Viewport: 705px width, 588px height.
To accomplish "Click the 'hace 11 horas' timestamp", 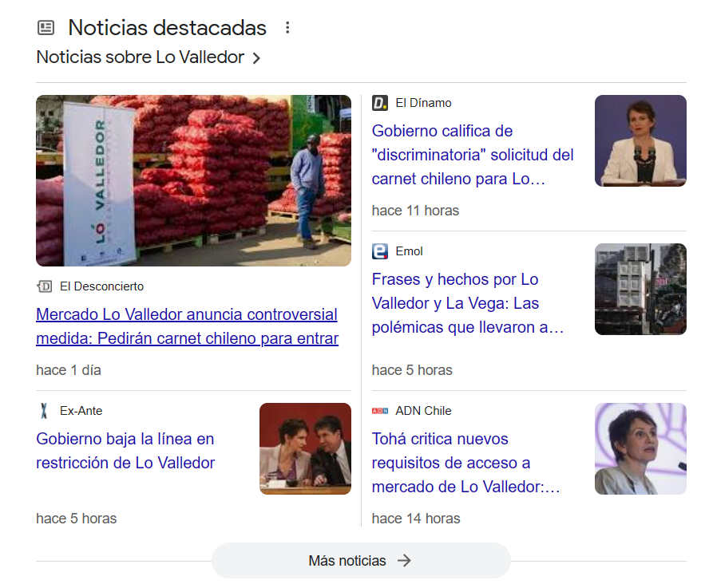I will coord(415,211).
